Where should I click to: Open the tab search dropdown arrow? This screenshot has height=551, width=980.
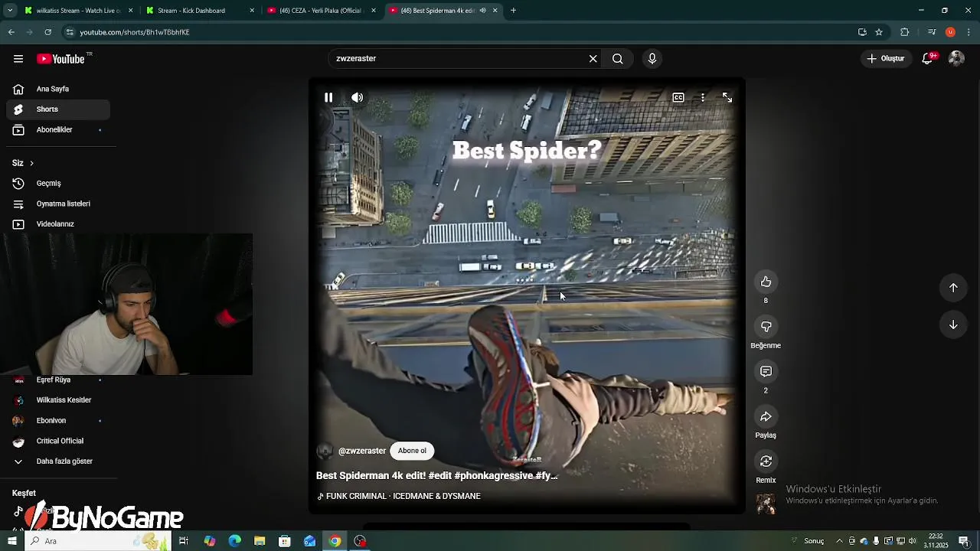click(10, 11)
